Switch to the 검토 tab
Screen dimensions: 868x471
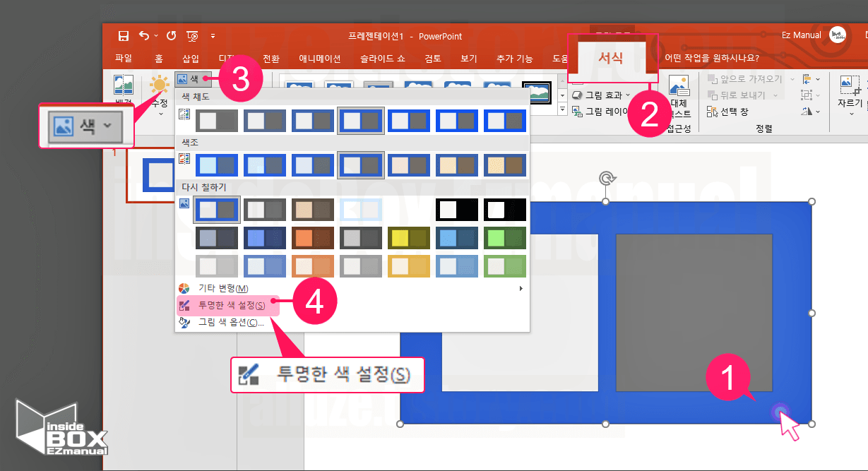pos(433,59)
